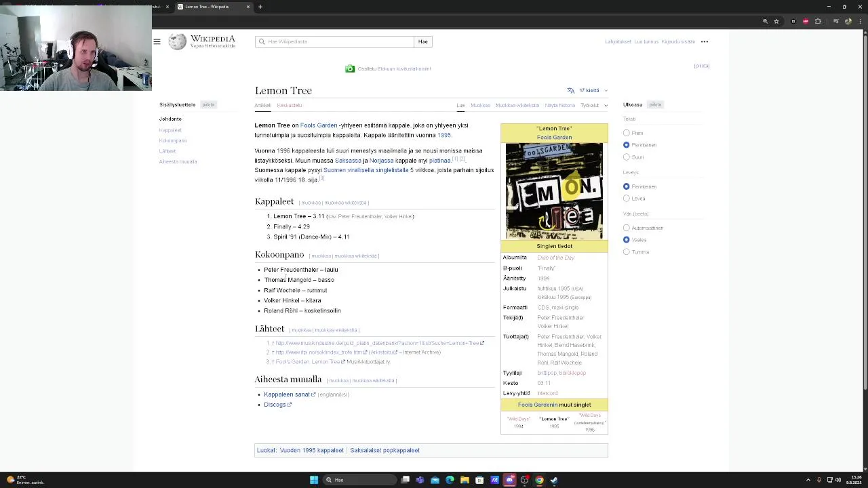Select the Muokkaa tab
Image resolution: width=868 pixels, height=488 pixels.
coord(480,105)
